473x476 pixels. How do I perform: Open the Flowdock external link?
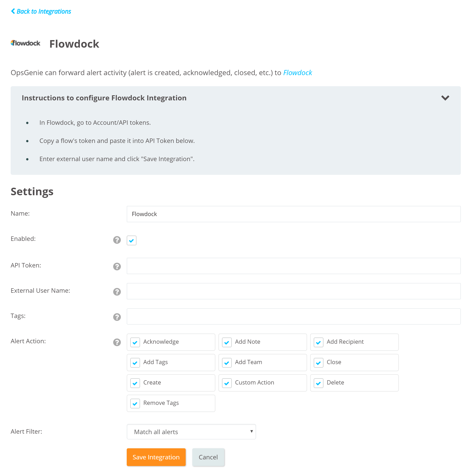pyautogui.click(x=298, y=72)
